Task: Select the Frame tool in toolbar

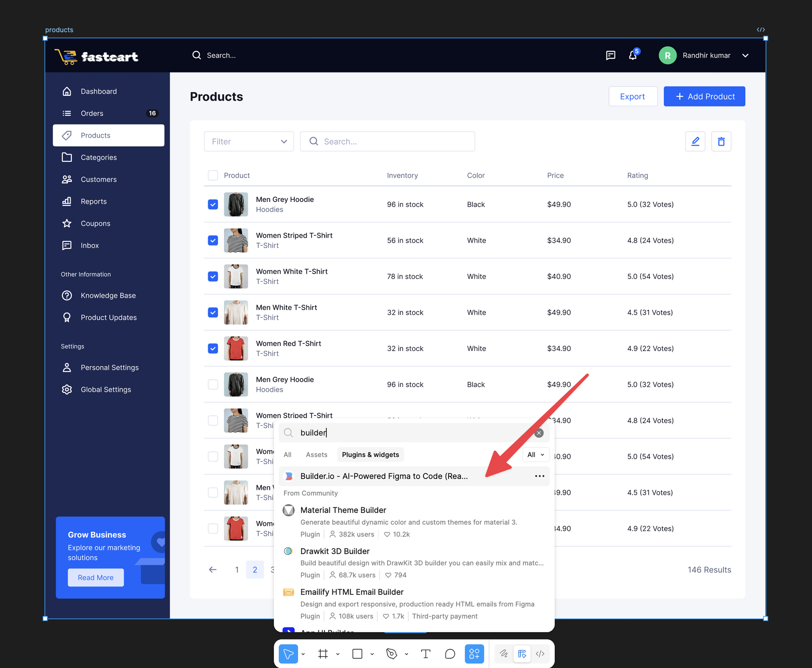Action: (x=323, y=654)
